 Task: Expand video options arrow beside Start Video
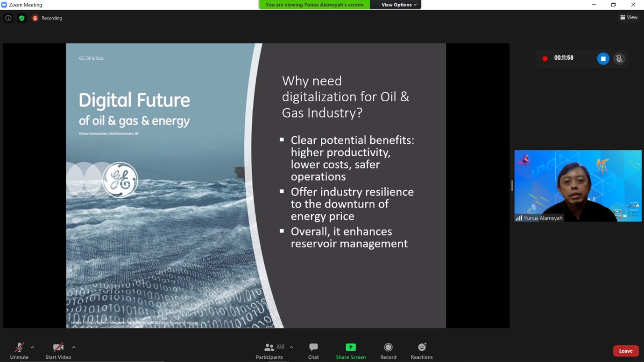coord(74,347)
